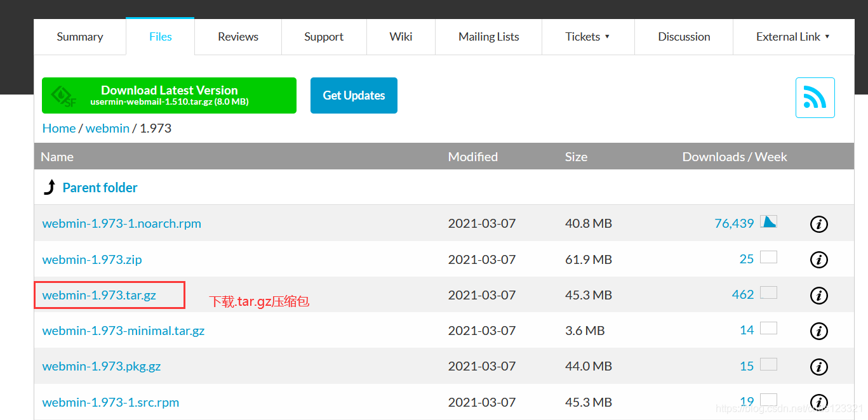View info icon for webmin-1.973.tar.gz

(819, 295)
